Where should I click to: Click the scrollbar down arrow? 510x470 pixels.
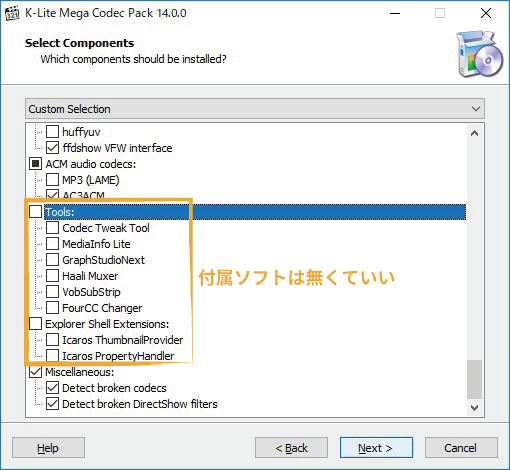coord(474,407)
